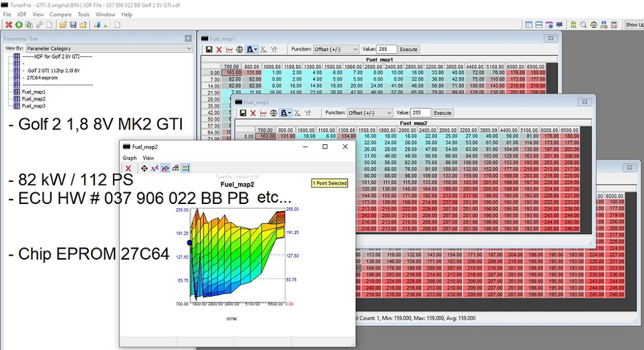Viewport: 644px width, 350px height.
Task: Toggle the color legend icon in graph toolbar
Action: pyautogui.click(x=186, y=168)
